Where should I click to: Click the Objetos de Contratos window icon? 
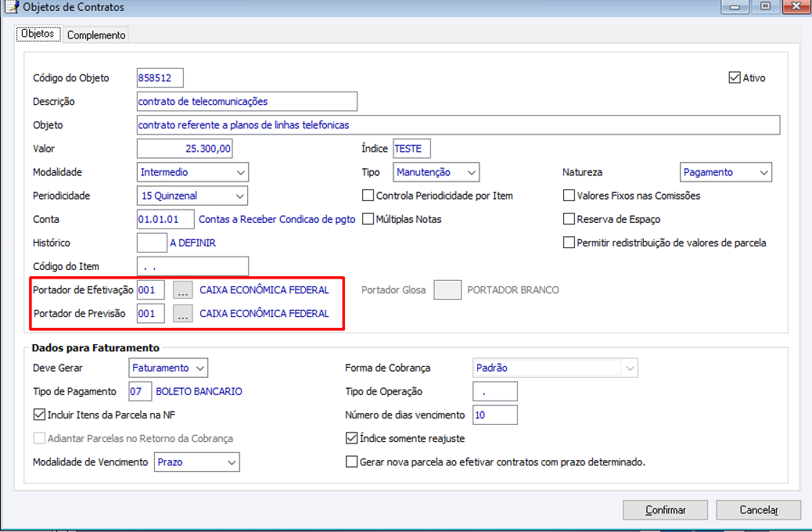[x=12, y=7]
